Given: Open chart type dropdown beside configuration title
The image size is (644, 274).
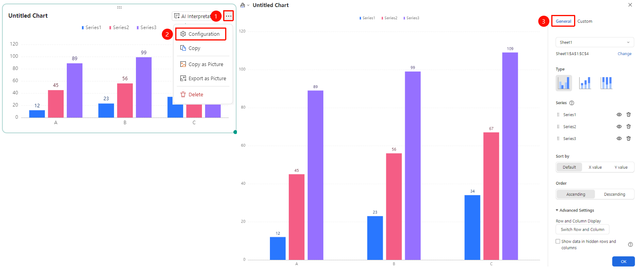Looking at the screenshot, I should pyautogui.click(x=245, y=5).
